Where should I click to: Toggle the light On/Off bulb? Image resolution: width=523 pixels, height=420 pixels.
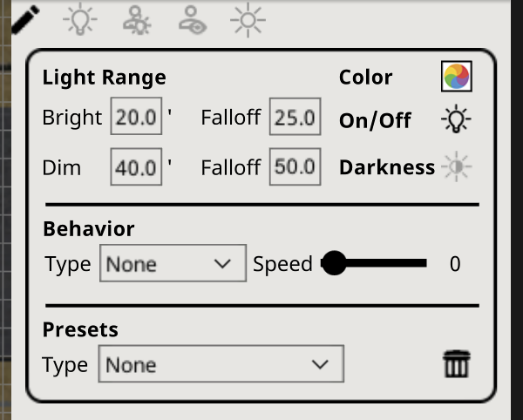click(456, 120)
